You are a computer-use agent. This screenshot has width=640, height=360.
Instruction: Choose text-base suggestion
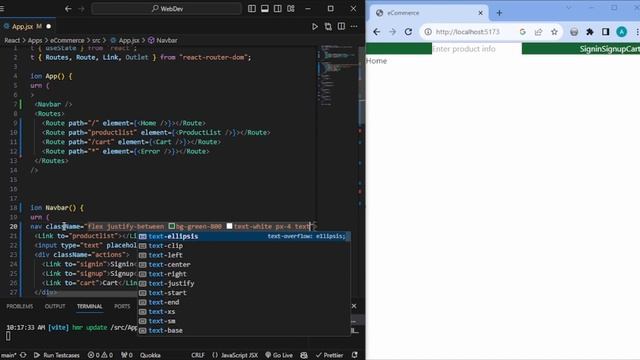[x=244, y=330]
